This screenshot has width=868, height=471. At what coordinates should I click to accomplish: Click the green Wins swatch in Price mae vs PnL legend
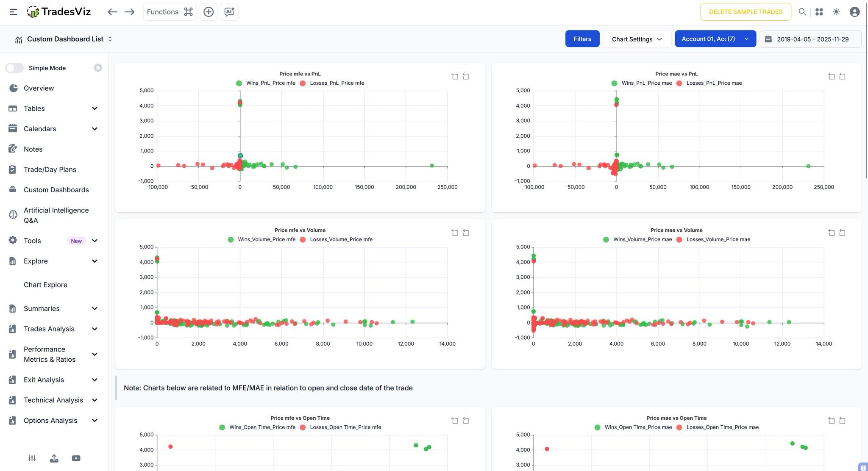tap(614, 83)
